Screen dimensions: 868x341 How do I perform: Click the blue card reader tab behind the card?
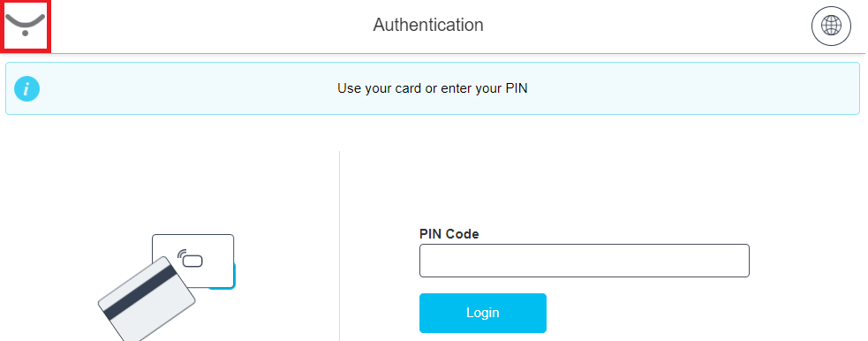(232, 276)
